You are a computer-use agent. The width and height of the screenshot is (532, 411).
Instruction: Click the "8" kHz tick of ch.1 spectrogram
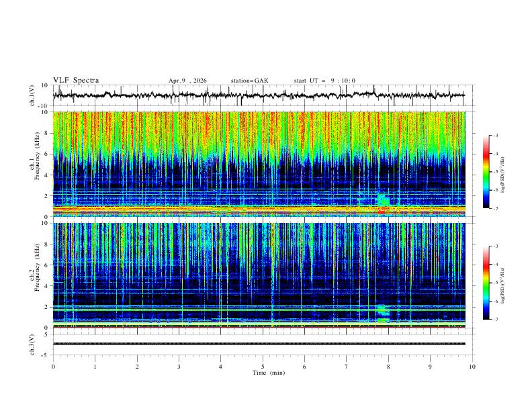(48, 133)
